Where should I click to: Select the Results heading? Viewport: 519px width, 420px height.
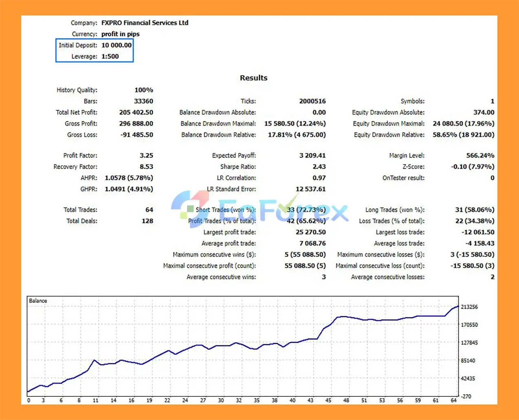pyautogui.click(x=254, y=78)
